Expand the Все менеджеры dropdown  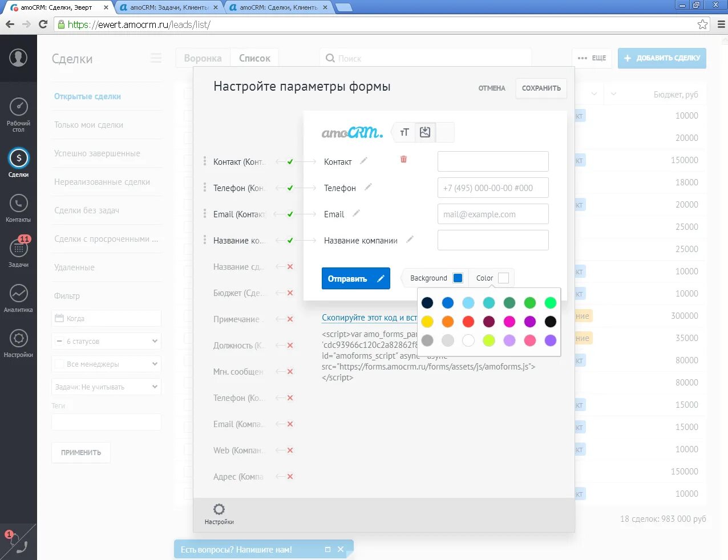pos(106,363)
